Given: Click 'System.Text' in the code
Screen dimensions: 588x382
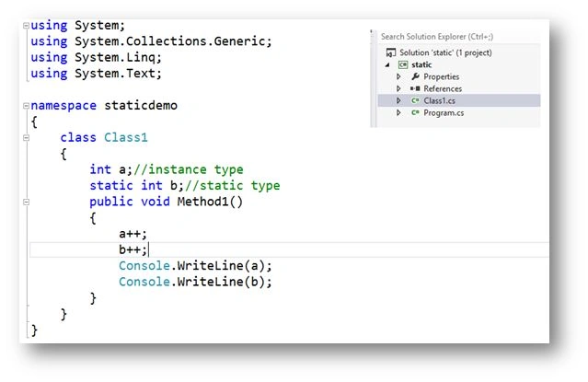Looking at the screenshot, I should point(116,74).
